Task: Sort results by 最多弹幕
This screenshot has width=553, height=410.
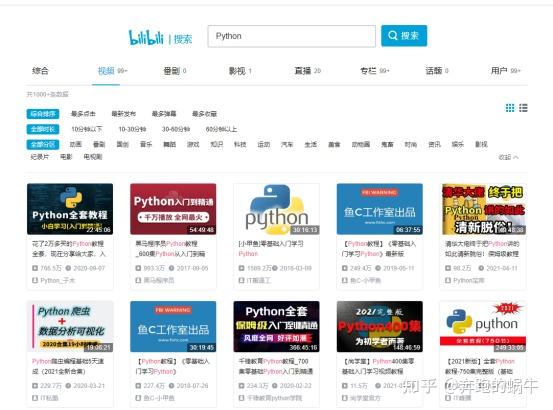Action: [x=164, y=114]
